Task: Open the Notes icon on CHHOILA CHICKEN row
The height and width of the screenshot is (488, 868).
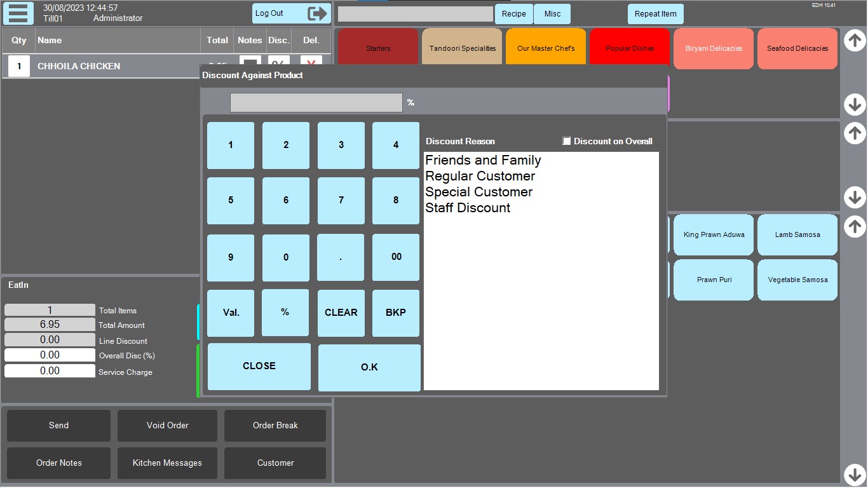Action: pyautogui.click(x=250, y=65)
